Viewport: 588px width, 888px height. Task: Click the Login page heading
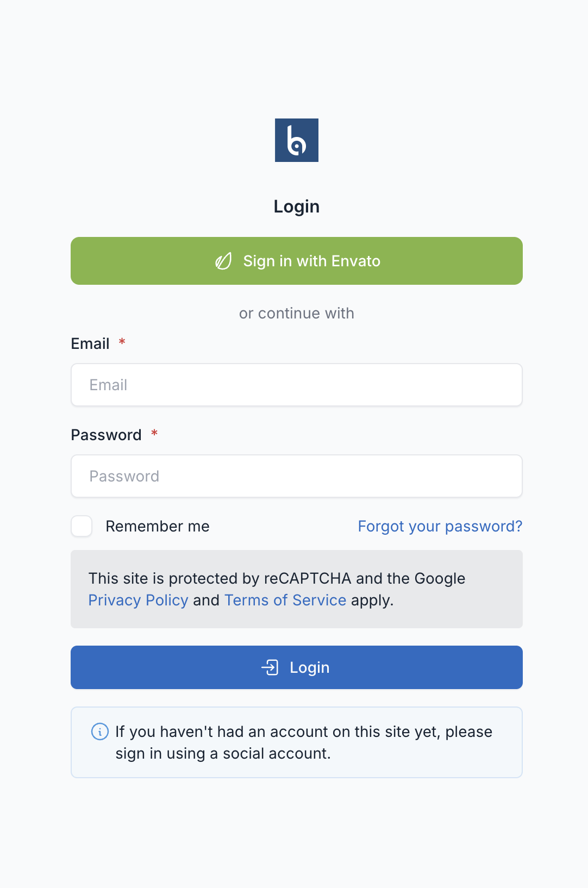[x=296, y=206]
